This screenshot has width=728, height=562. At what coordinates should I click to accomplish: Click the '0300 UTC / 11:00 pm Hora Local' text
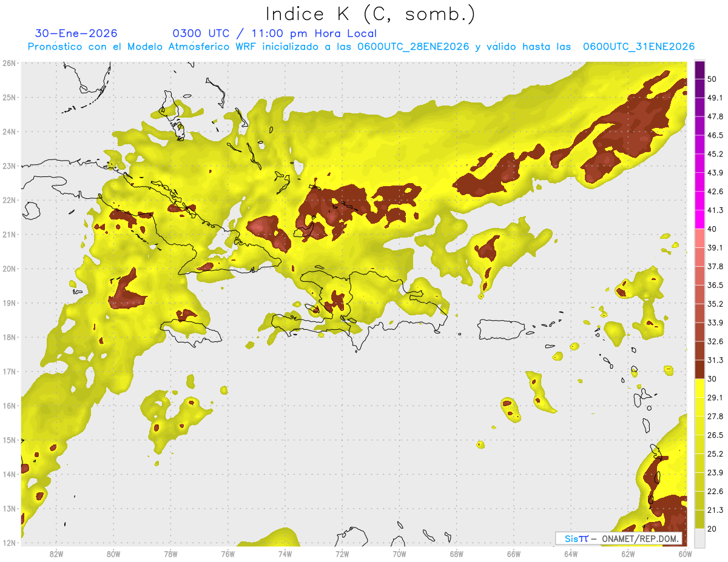[x=275, y=33]
